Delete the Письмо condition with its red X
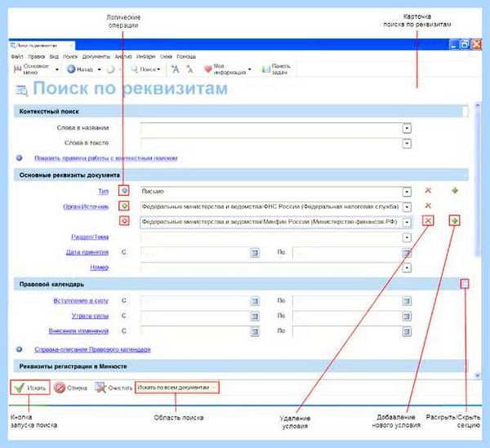This screenshot has width=490, height=448. [428, 190]
